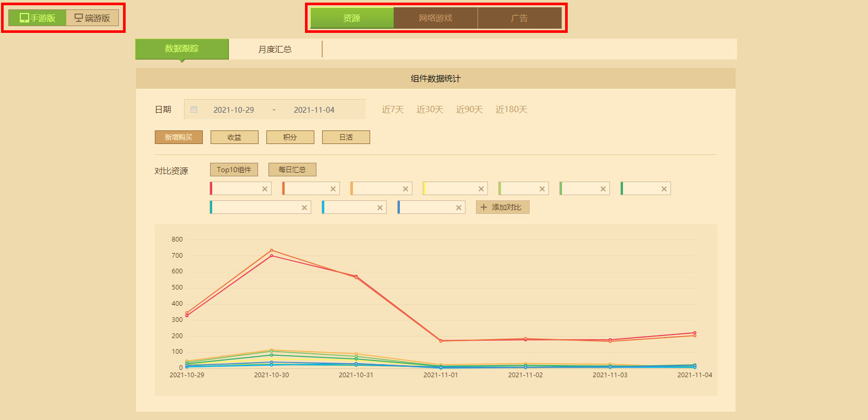Choose the 近180天 quick range

coord(511,110)
